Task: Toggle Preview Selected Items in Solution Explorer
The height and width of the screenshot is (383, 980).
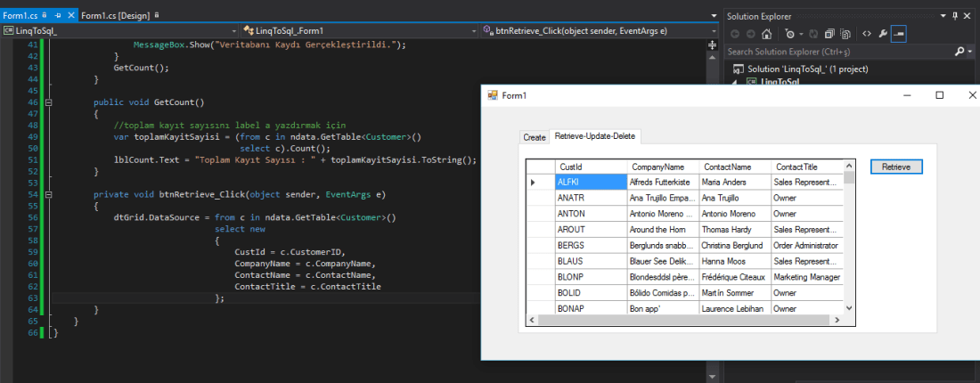Action: (x=899, y=34)
